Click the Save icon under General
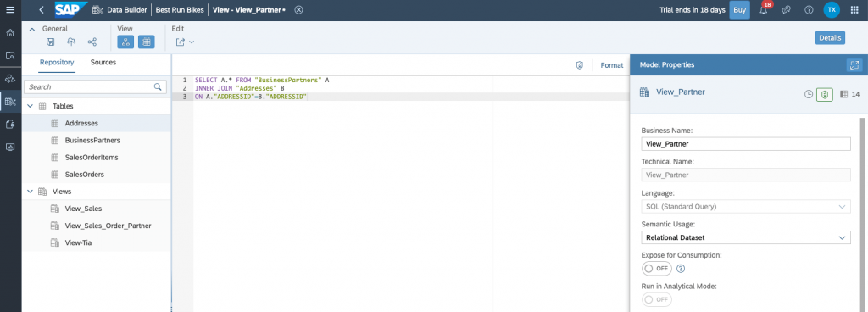Screen dimensions: 868x312 tap(50, 42)
